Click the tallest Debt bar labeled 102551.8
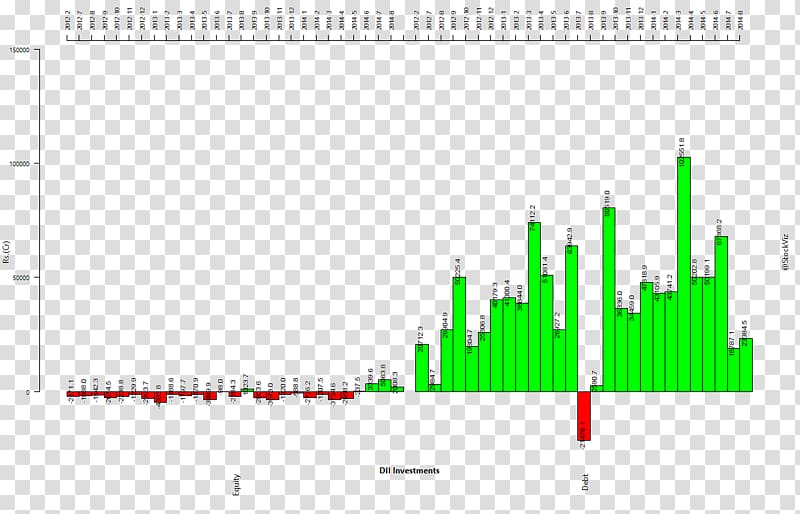This screenshot has height=514, width=800. [684, 274]
